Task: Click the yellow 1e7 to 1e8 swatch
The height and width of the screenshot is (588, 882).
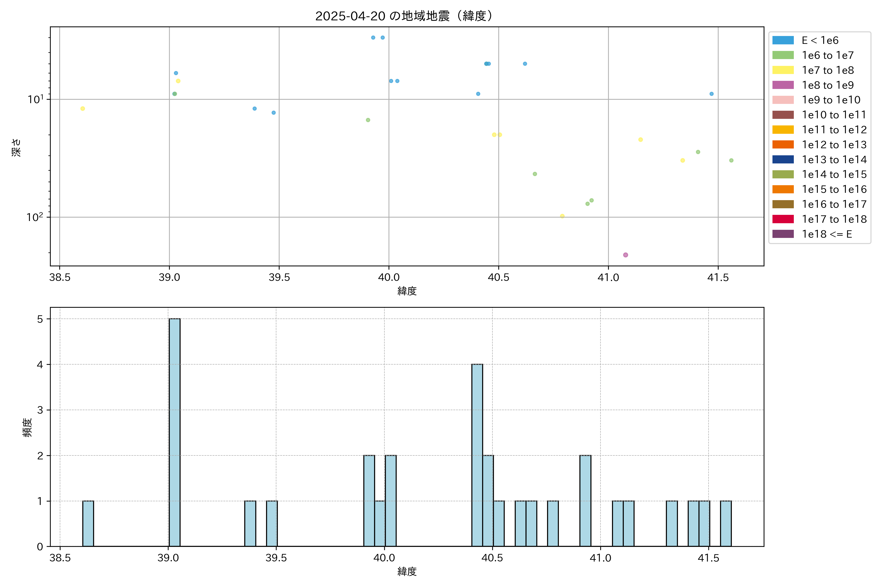Action: [783, 70]
